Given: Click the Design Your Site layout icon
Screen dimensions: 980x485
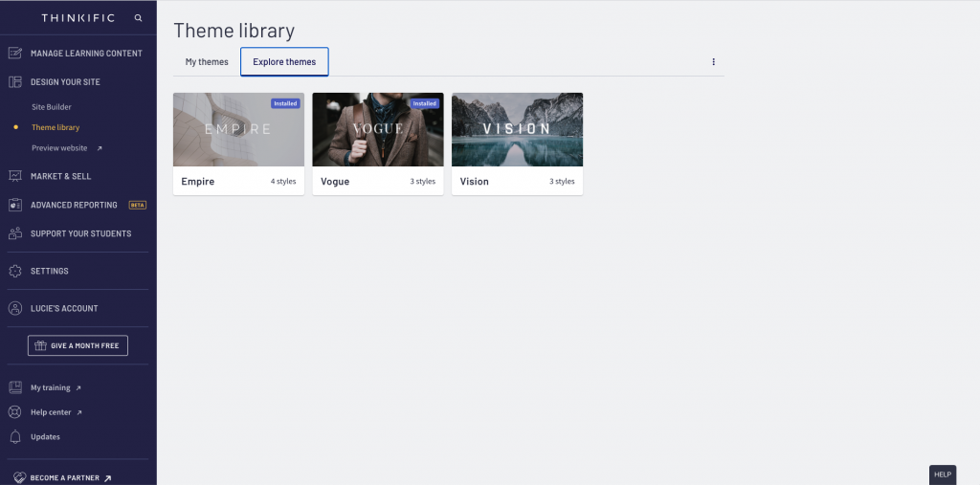Looking at the screenshot, I should point(15,82).
